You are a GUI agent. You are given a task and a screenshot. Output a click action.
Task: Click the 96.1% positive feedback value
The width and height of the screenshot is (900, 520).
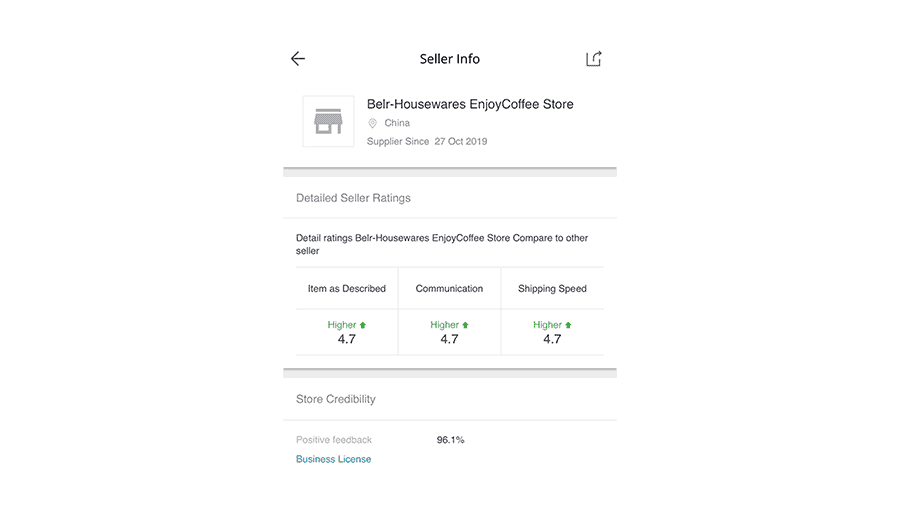[451, 440]
